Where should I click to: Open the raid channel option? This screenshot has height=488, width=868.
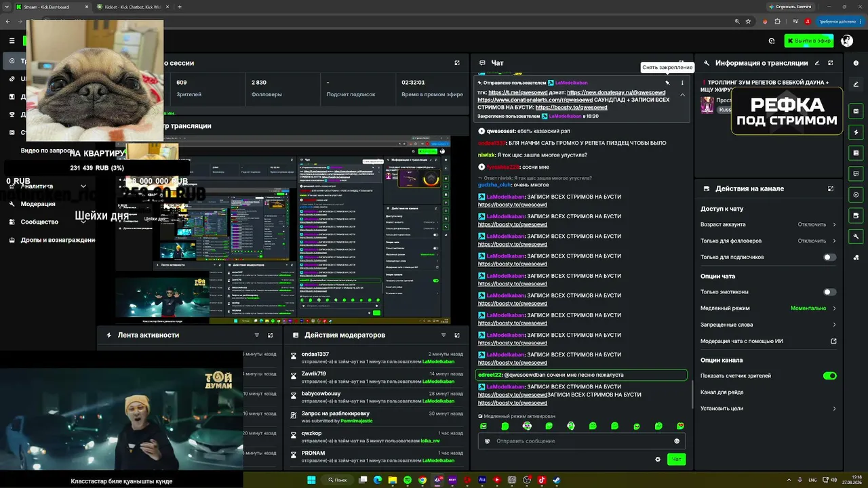coord(768,392)
